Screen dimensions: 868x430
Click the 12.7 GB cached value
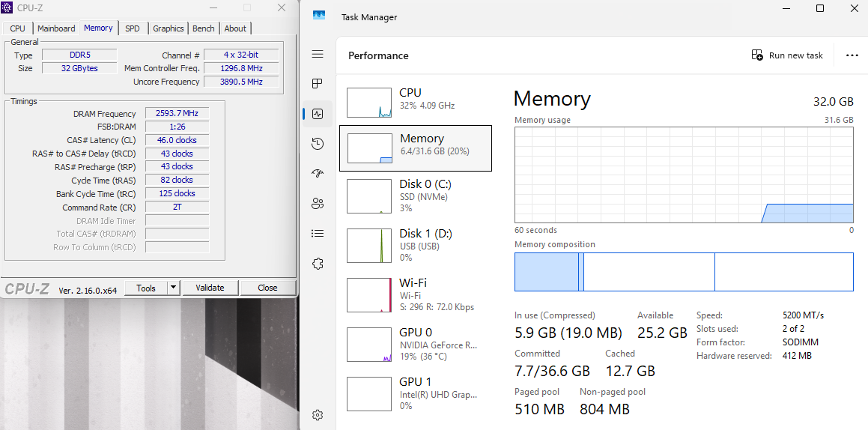[x=630, y=371]
